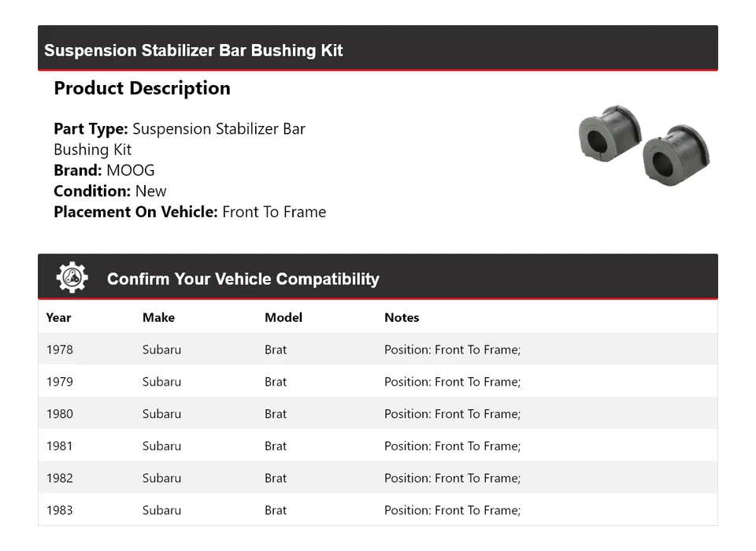Select the Year column header

[58, 317]
